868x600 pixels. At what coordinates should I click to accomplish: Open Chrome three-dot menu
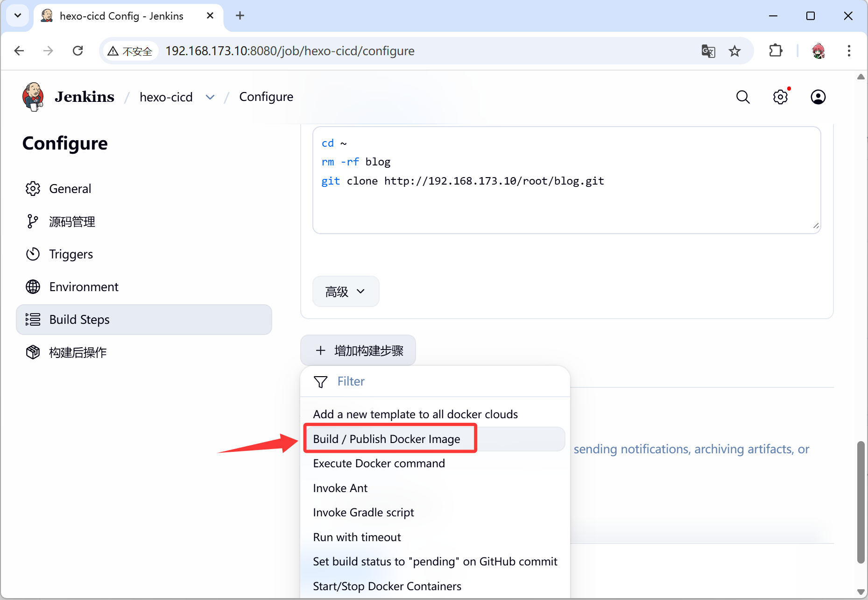click(x=848, y=50)
